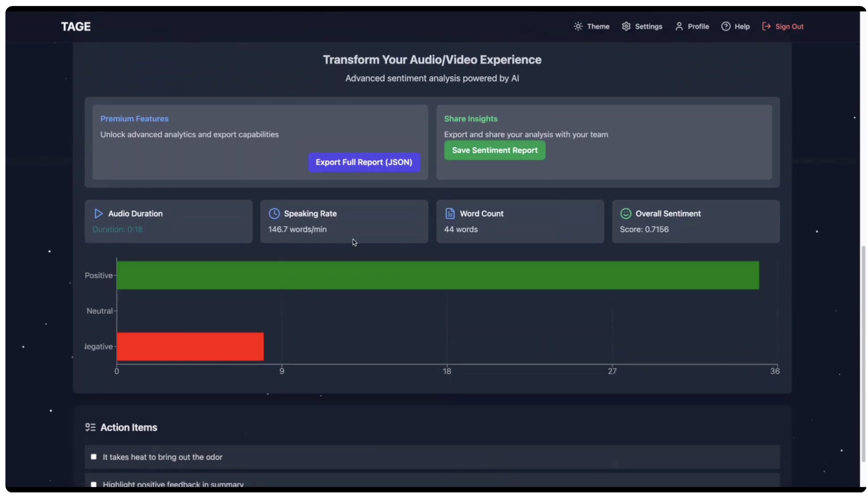Click the Speaking Rate clock icon
868x496 pixels.
pos(274,214)
